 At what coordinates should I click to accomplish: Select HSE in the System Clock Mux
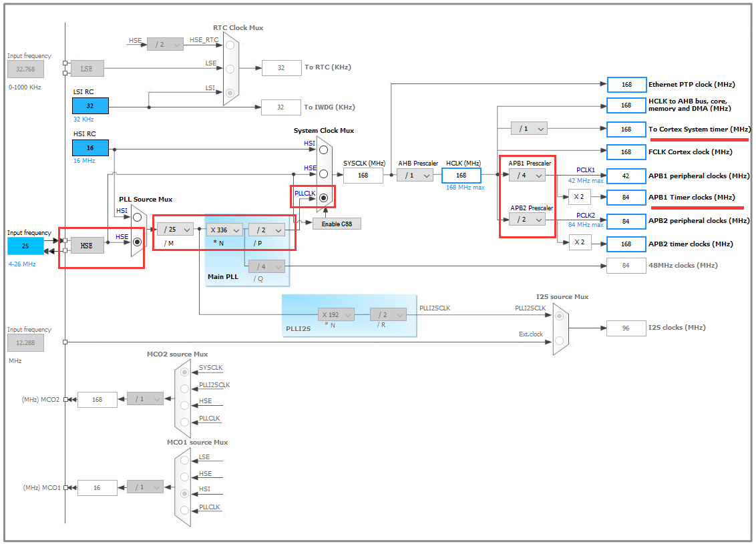[x=323, y=174]
